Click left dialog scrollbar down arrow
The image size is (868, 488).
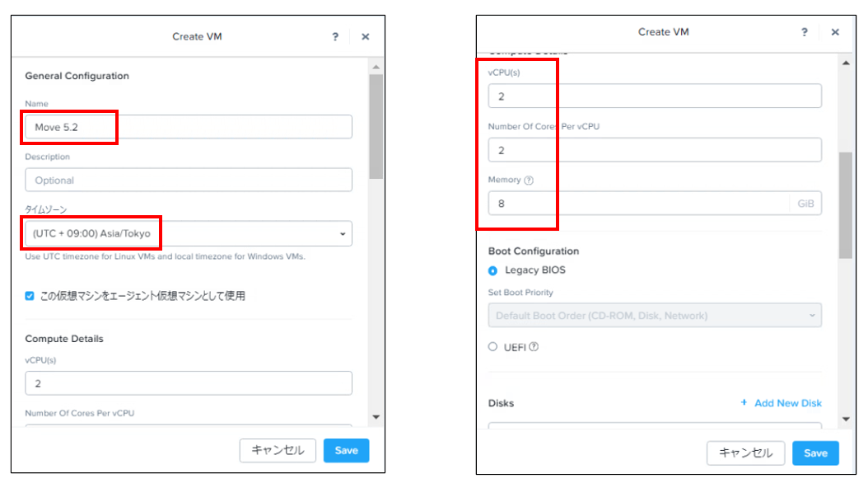tap(376, 417)
